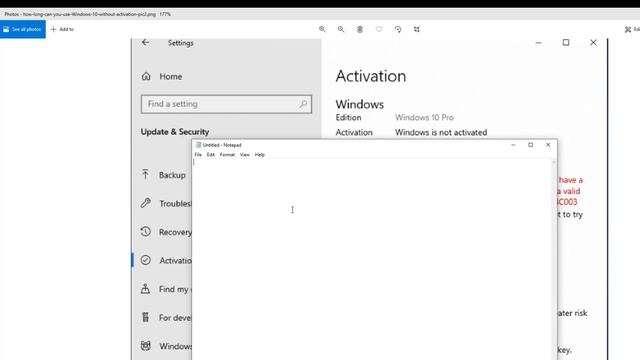Go back with Settings window arrow
This screenshot has height=360, width=640.
145,42
